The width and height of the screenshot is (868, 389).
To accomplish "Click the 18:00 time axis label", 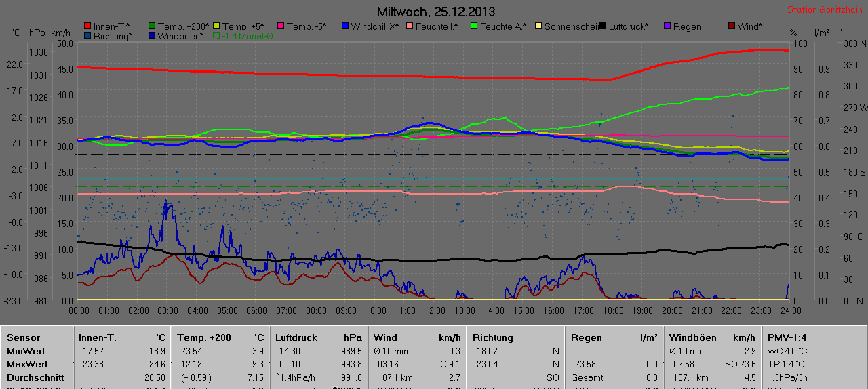I will pos(612,310).
